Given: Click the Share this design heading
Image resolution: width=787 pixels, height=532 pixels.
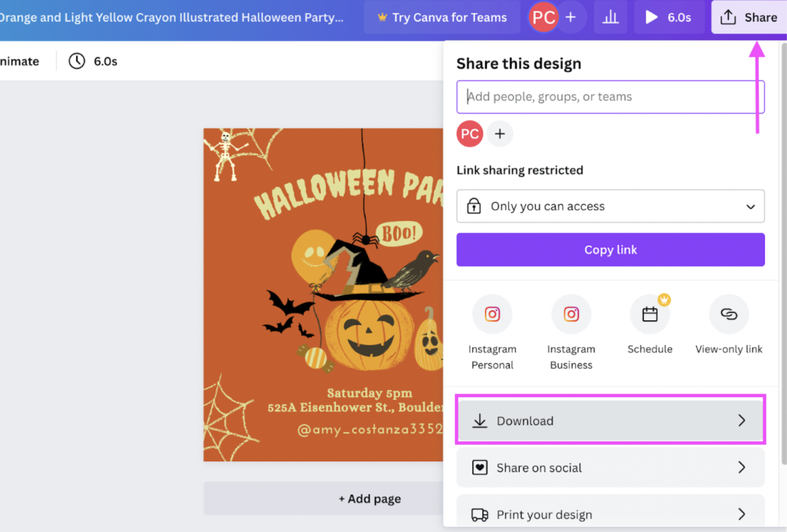Looking at the screenshot, I should click(519, 63).
